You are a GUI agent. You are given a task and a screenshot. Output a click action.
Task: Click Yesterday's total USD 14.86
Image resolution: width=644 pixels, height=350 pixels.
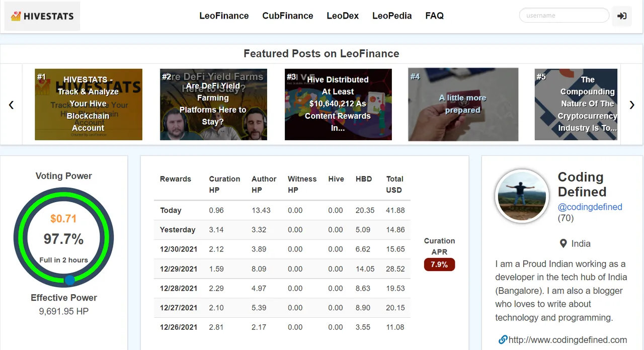point(395,230)
